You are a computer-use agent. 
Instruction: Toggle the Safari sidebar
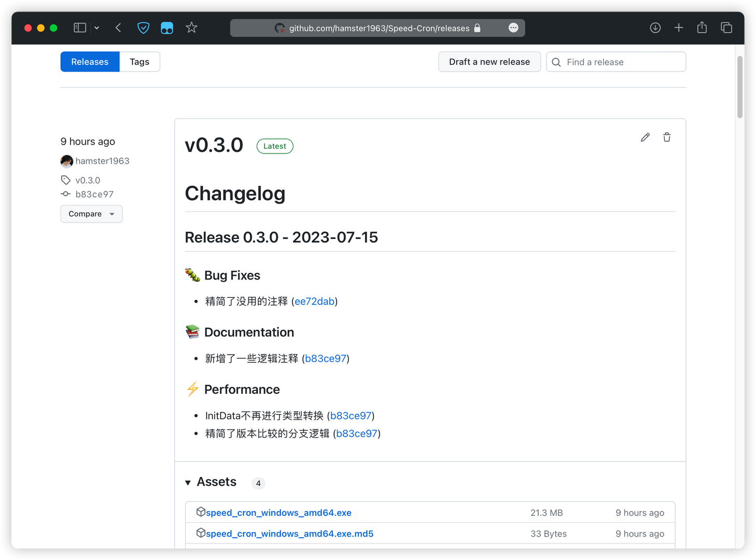pos(80,28)
